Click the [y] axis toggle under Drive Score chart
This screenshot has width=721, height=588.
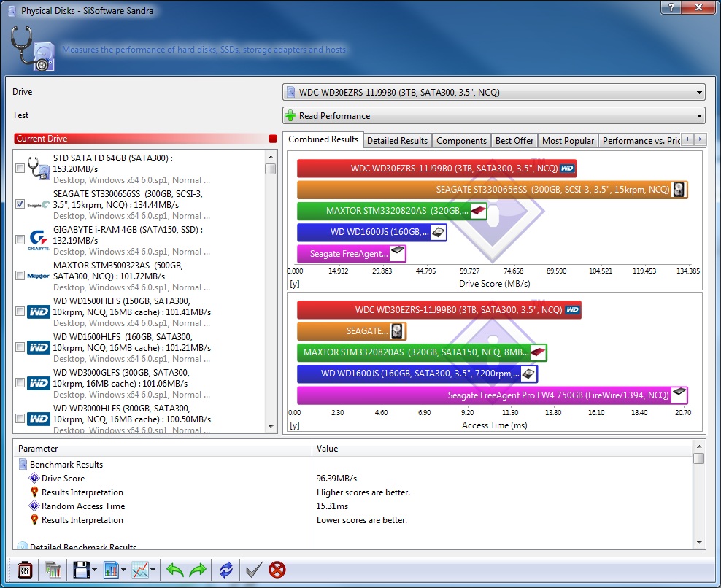click(295, 284)
